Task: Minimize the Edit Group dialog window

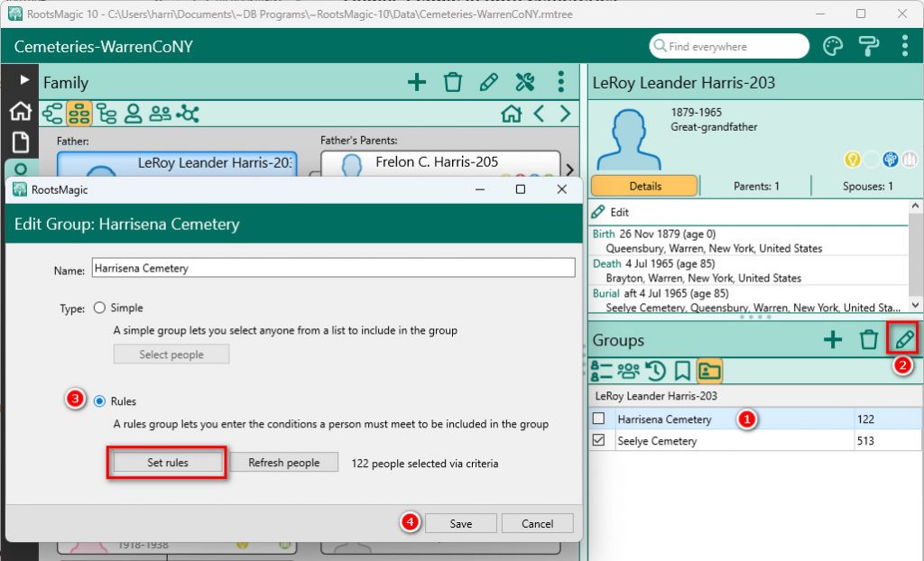Action: pyautogui.click(x=480, y=189)
